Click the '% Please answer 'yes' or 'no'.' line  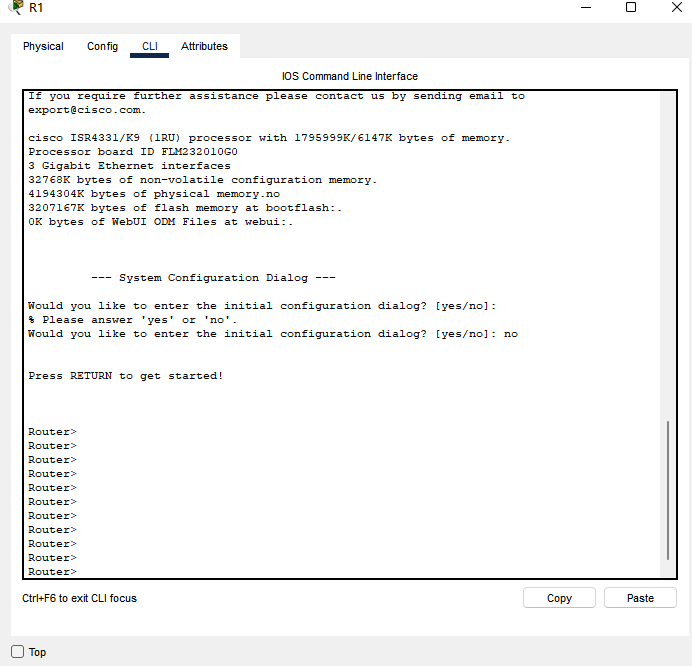(x=133, y=320)
